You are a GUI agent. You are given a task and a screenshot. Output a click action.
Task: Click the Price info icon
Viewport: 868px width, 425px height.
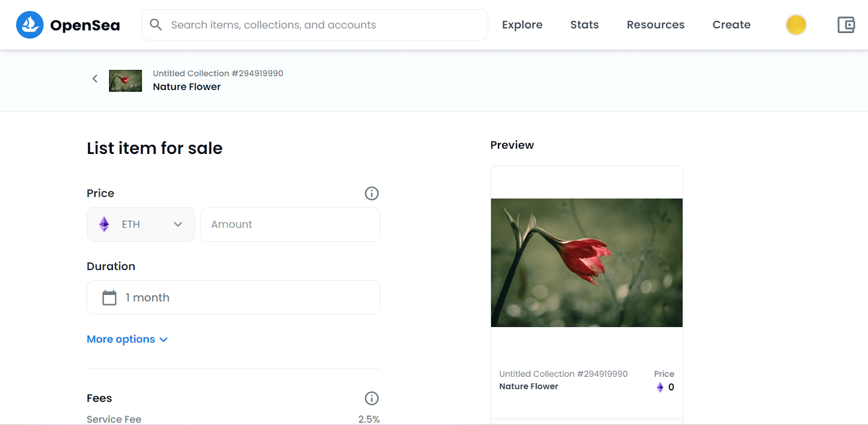[372, 194]
